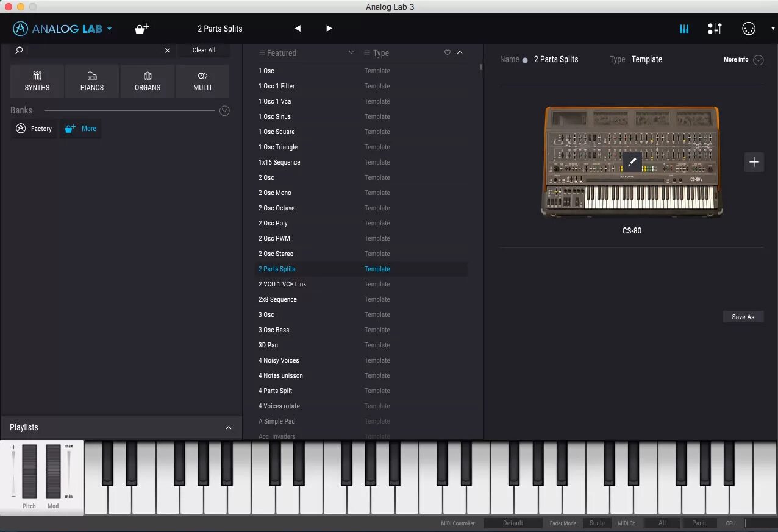Click the search magnifier icon
Image resolution: width=778 pixels, height=532 pixels.
[x=19, y=50]
